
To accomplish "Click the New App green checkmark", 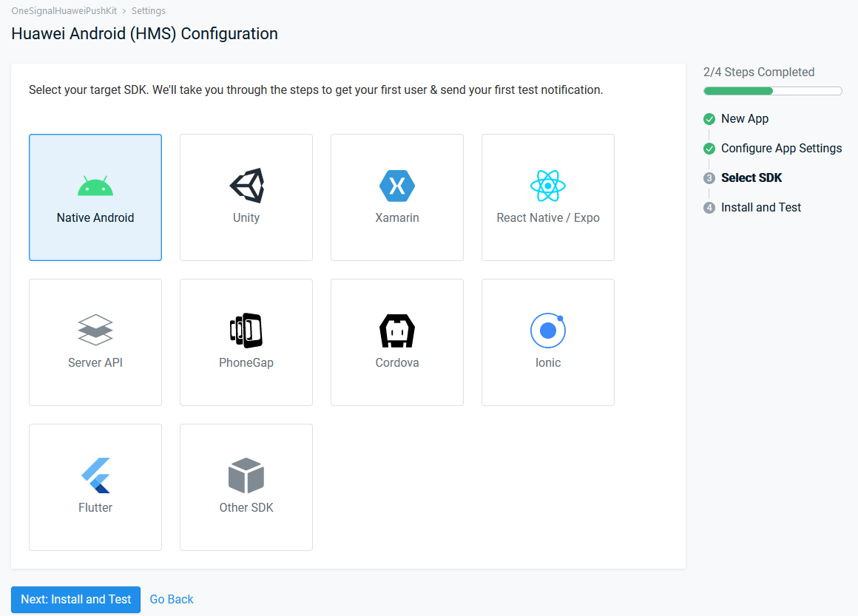I will (709, 119).
